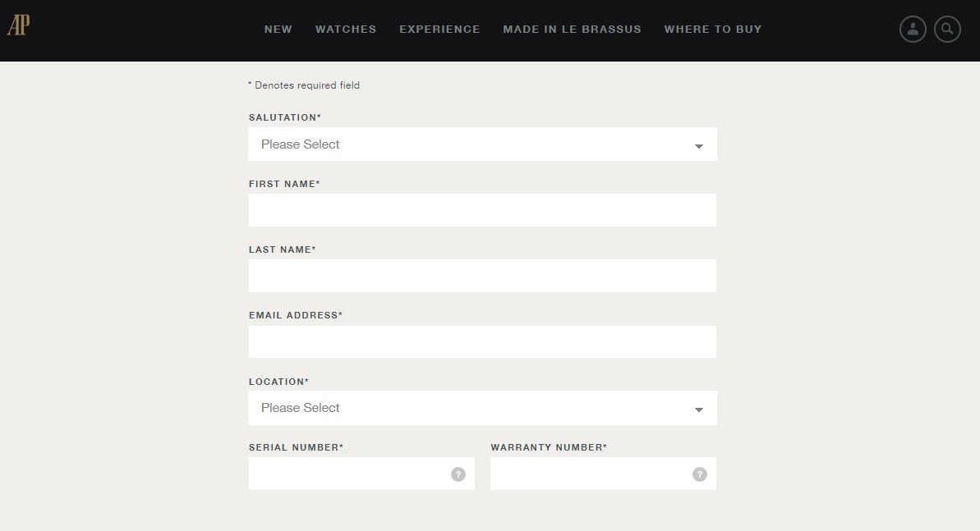Navigate to Where to Buy
980x531 pixels.
713,30
